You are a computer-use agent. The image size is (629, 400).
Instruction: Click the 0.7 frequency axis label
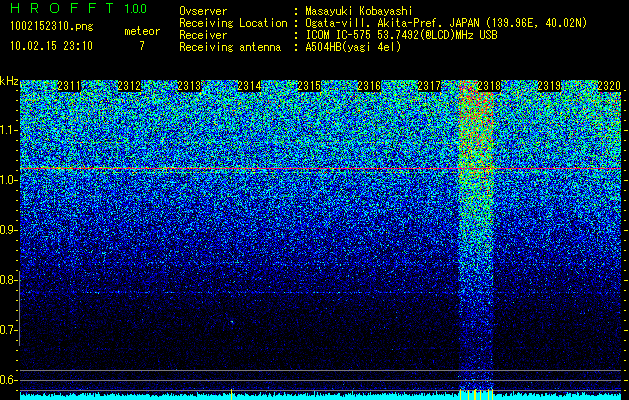[8, 330]
